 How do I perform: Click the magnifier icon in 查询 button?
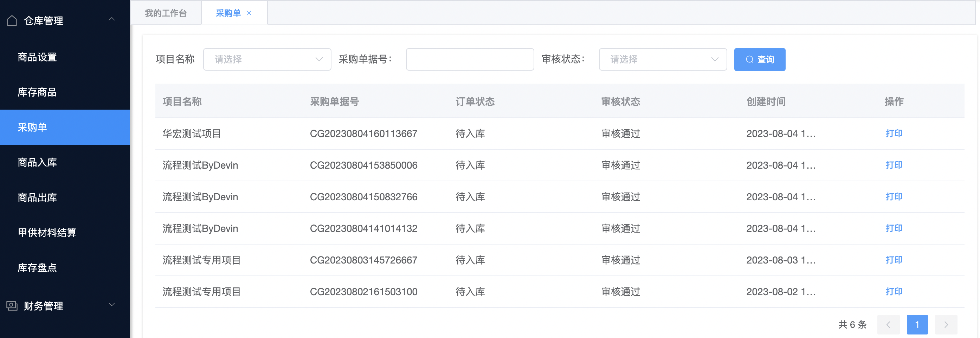(749, 59)
